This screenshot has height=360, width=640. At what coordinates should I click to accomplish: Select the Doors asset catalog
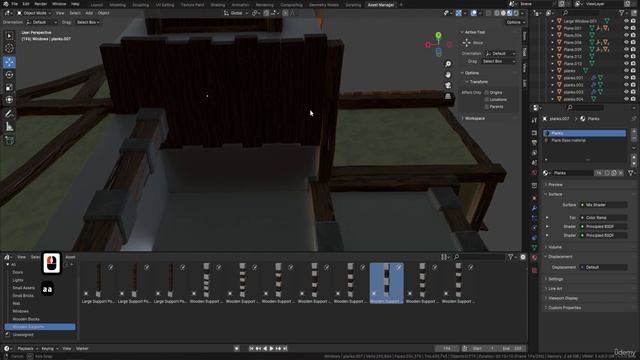(x=18, y=272)
